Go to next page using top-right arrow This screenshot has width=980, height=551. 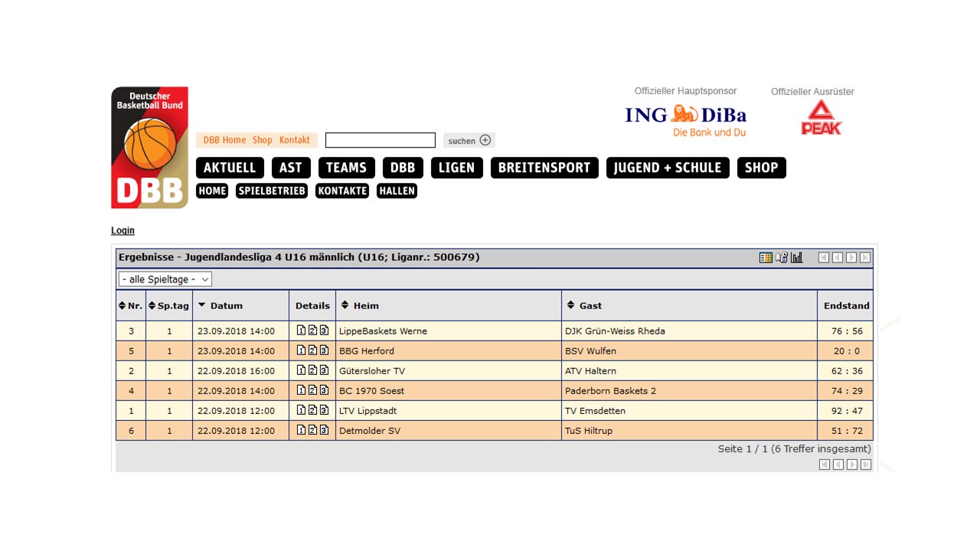tap(851, 258)
